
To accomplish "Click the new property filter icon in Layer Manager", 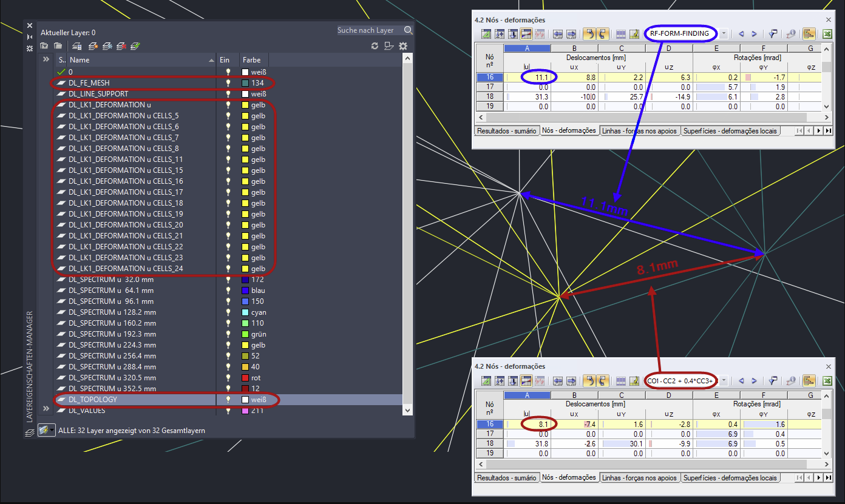I will 44,46.
